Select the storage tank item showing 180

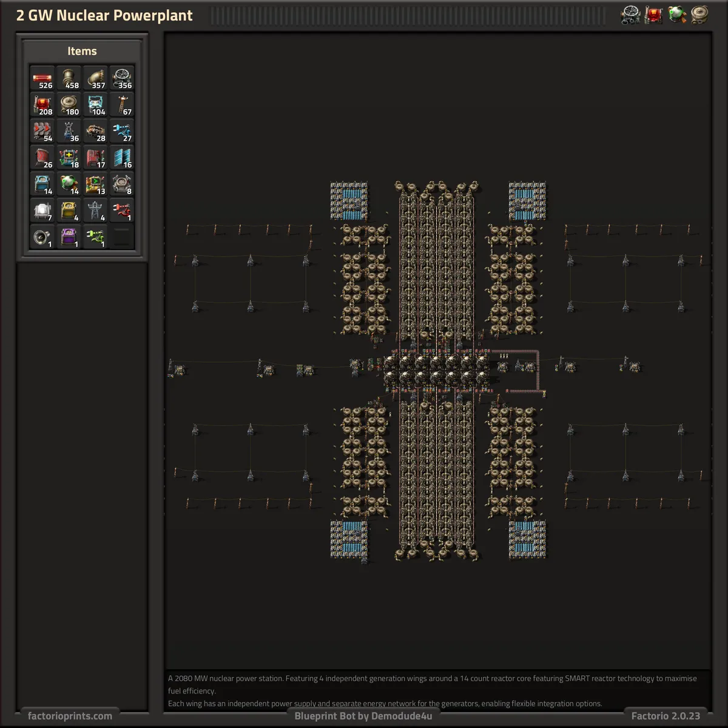coord(69,104)
